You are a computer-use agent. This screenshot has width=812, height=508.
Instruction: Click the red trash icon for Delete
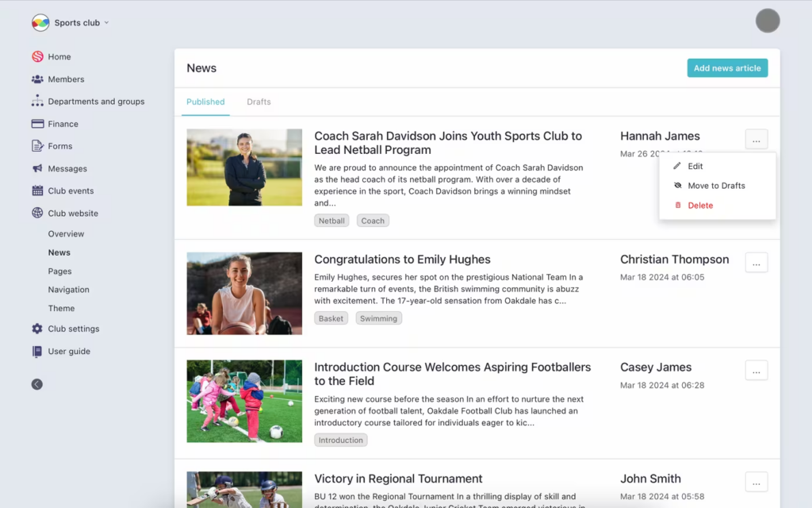click(678, 206)
